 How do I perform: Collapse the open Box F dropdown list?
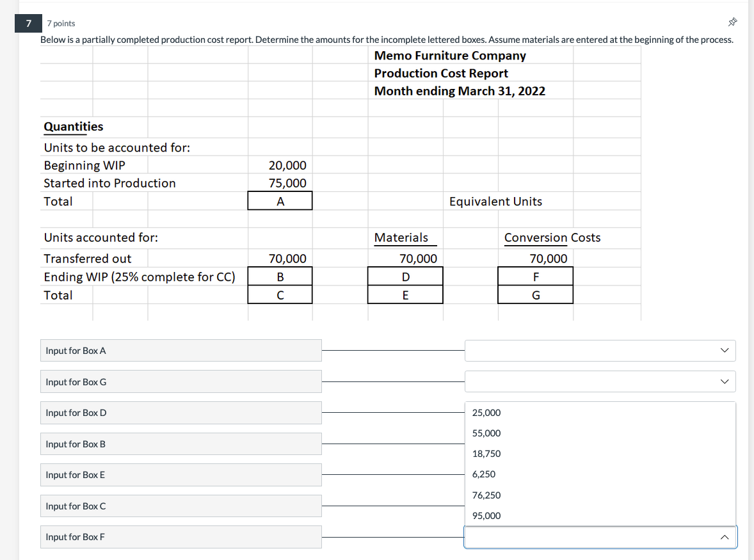point(723,537)
